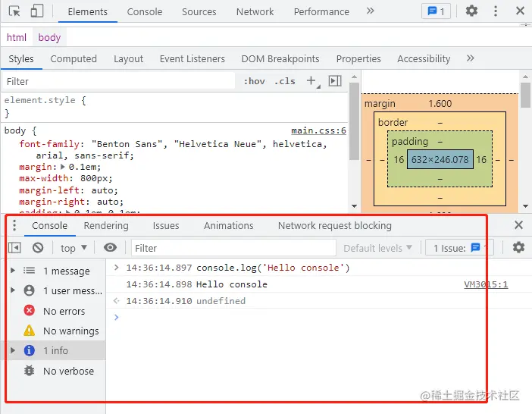
Task: Toggle the console sidebar icon
Action: 14,247
